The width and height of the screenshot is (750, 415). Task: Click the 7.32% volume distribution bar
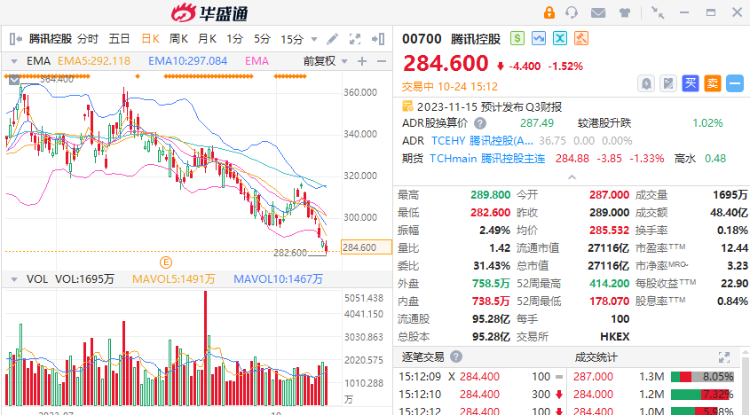click(x=702, y=395)
